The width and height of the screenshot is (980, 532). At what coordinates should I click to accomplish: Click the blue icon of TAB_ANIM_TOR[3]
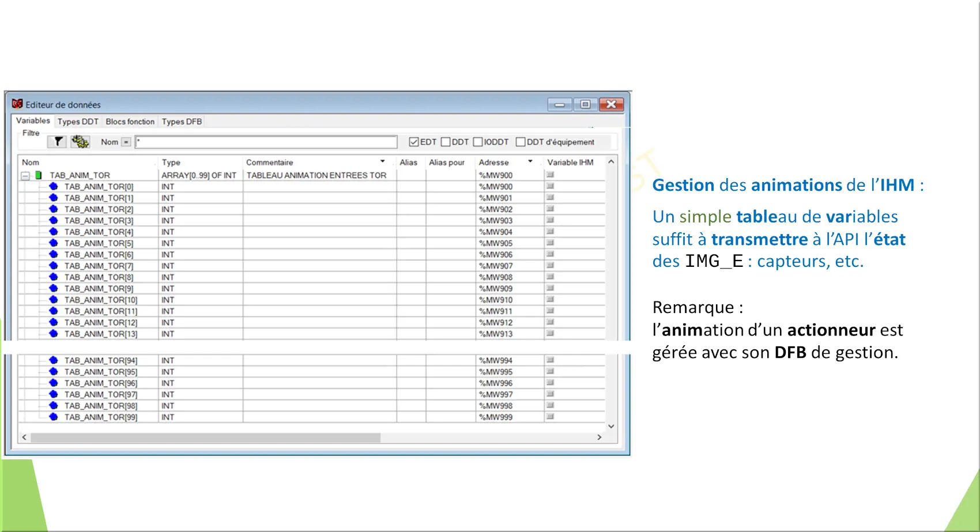point(54,220)
